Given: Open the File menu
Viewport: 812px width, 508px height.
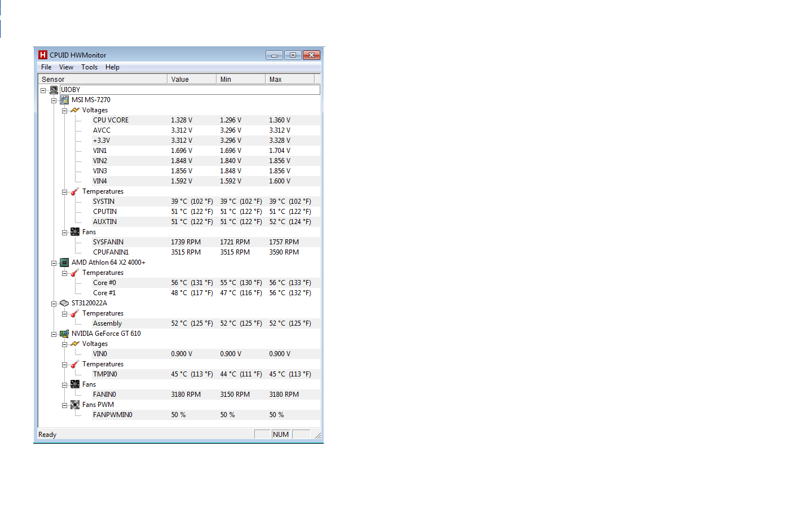Looking at the screenshot, I should tap(46, 67).
